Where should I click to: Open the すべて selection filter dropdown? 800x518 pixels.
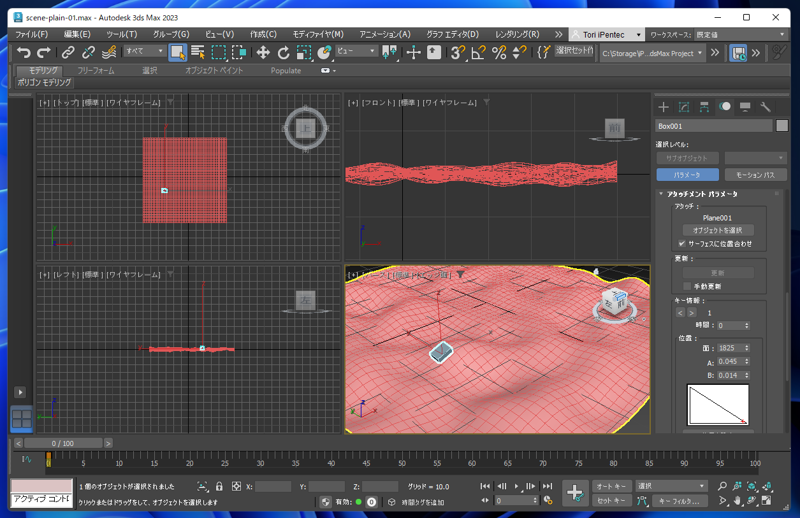point(144,51)
